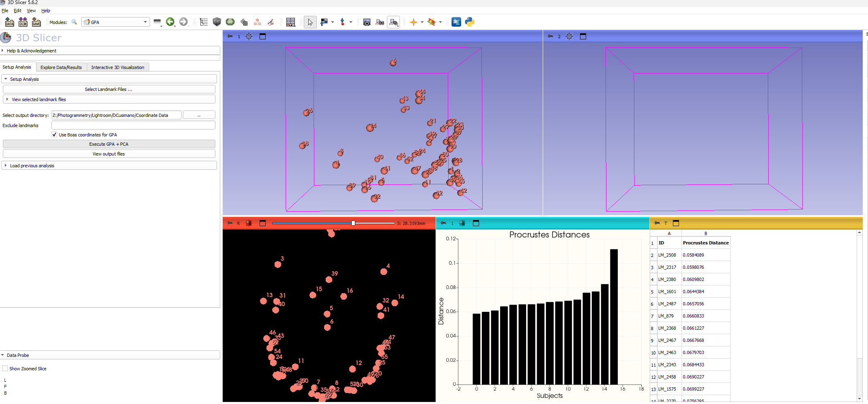Uncheck Use Boas coordinates for GPA
Screen dimensions: 868x404
click(54, 135)
